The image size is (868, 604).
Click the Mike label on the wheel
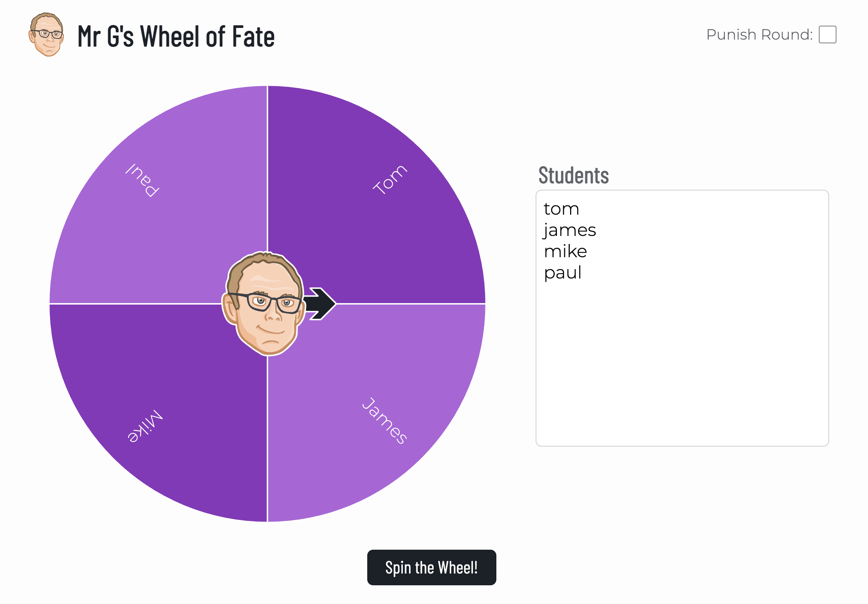coord(145,426)
